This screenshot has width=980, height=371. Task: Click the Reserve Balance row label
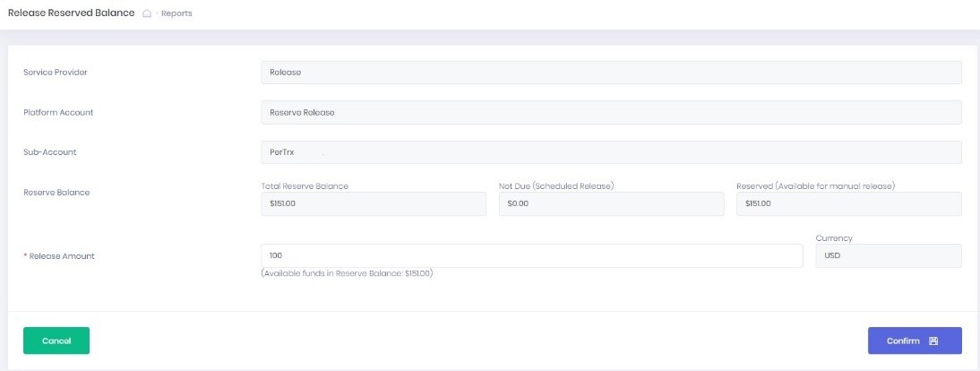(x=56, y=192)
